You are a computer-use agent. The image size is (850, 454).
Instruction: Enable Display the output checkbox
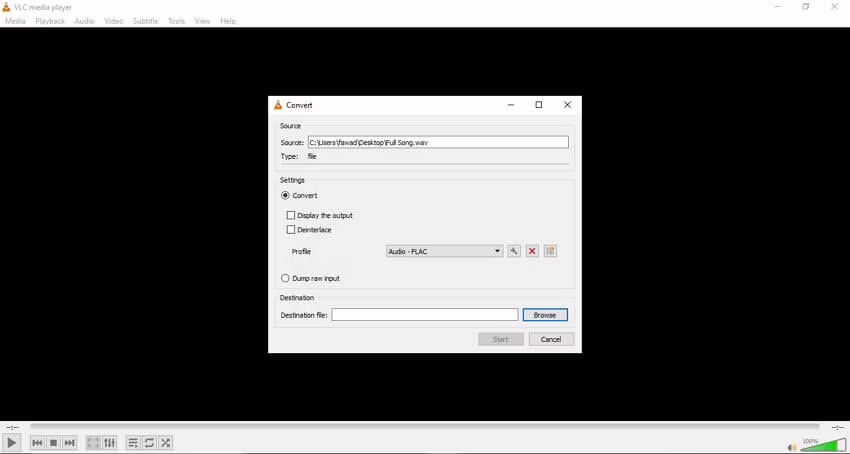coord(291,215)
